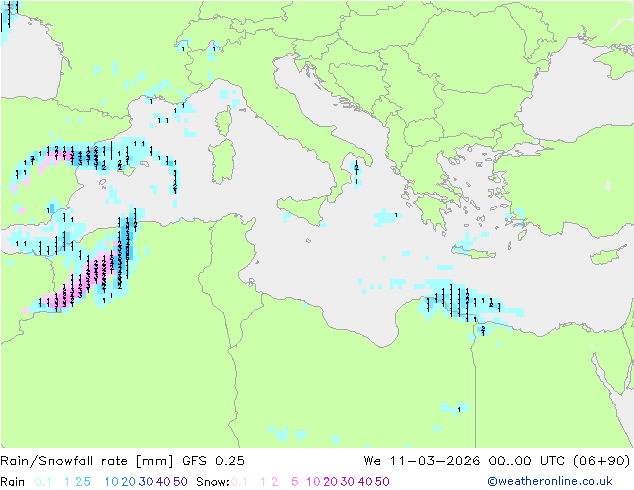Select the Snow legend value 5
Image resolution: width=634 pixels, height=490 pixels.
295,482
